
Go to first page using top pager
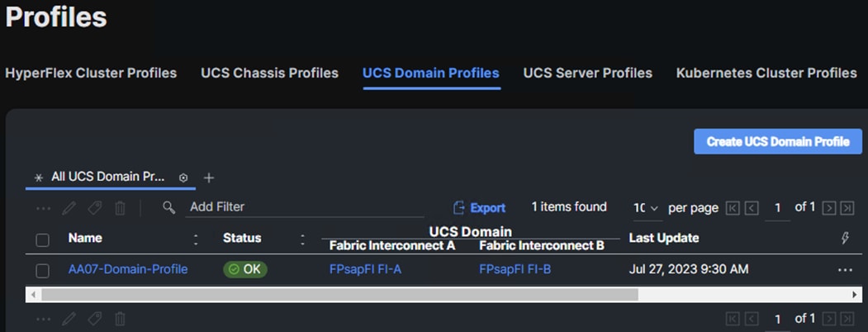(733, 208)
